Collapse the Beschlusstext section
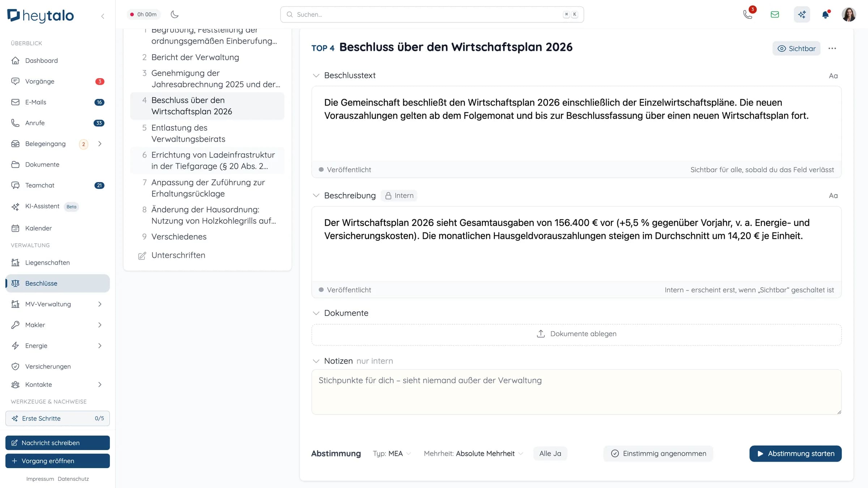Viewport: 868px width, 488px height. 316,76
